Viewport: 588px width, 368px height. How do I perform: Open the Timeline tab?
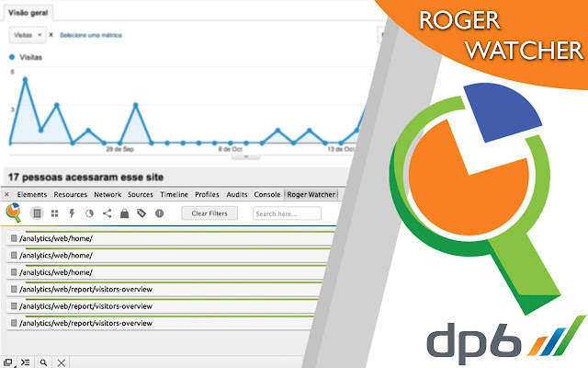pos(174,194)
